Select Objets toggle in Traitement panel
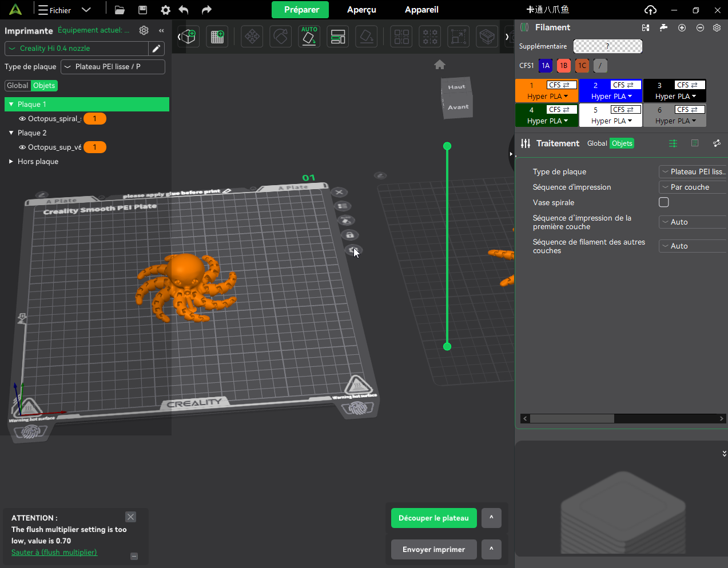The image size is (728, 568). tap(622, 143)
